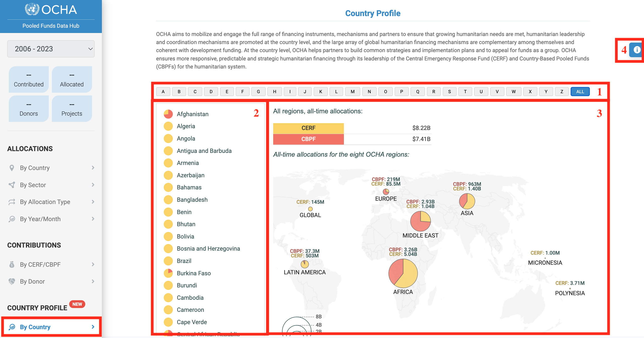The width and height of the screenshot is (644, 338).
Task: Open the Bhutan country profile
Action: [186, 224]
